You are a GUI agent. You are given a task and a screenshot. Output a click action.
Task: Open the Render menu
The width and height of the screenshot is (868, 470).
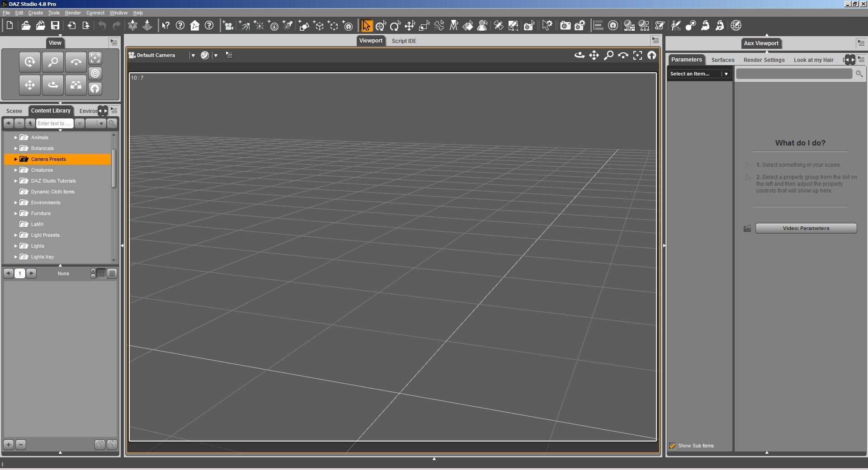pos(73,13)
